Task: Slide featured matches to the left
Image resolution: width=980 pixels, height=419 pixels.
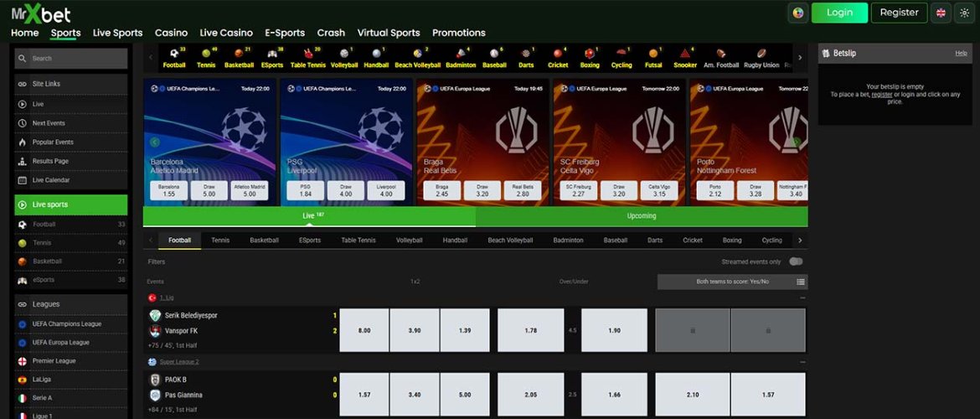Action: 154,142
